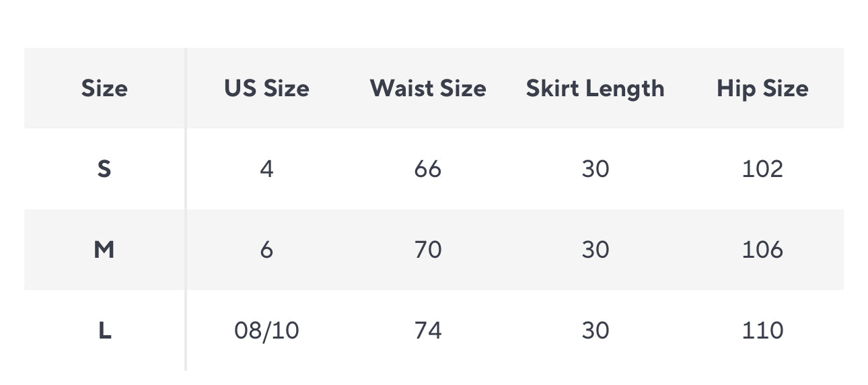Select waist size value 70
The image size is (868, 385).
(x=428, y=250)
